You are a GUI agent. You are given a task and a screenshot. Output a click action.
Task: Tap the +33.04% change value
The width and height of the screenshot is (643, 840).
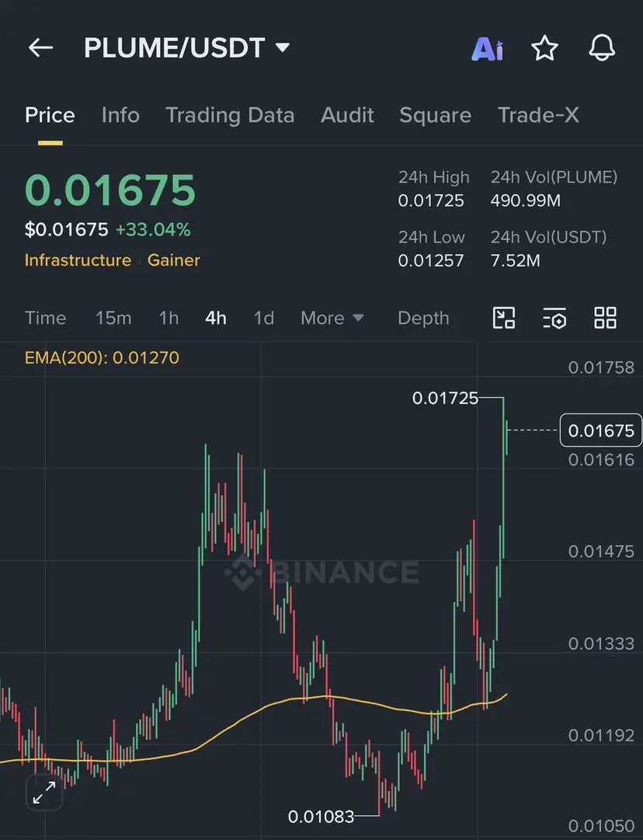point(153,229)
